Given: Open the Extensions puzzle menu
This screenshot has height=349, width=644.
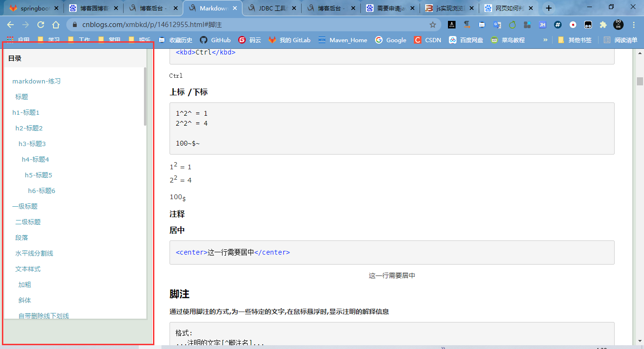Looking at the screenshot, I should coord(603,25).
